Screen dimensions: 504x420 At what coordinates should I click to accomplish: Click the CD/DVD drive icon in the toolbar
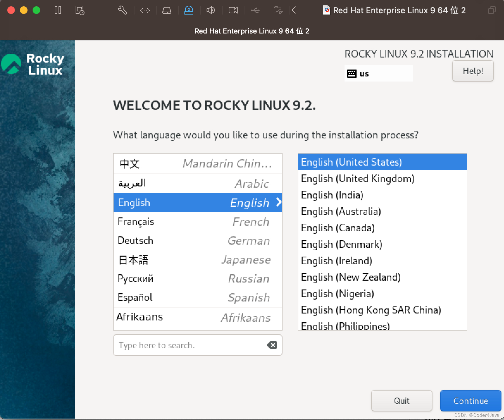(189, 10)
